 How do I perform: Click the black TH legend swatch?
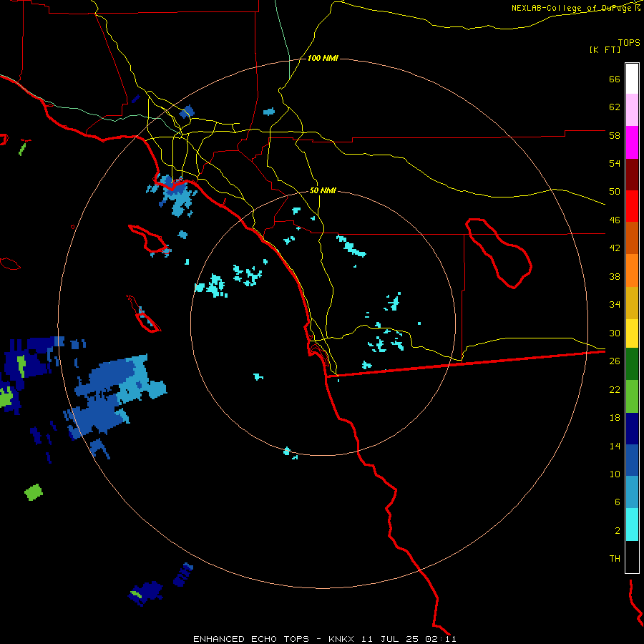pyautogui.click(x=632, y=557)
